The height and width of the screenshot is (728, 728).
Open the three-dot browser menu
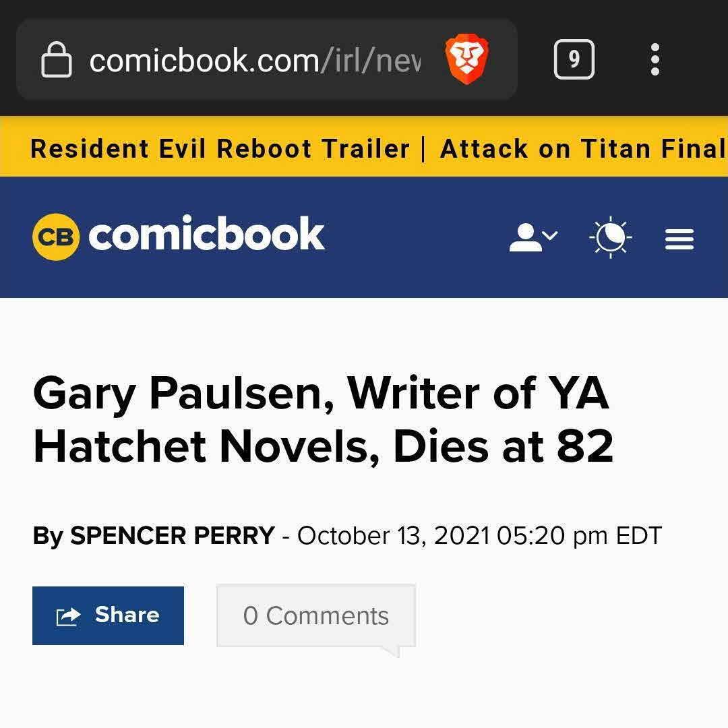click(x=655, y=60)
